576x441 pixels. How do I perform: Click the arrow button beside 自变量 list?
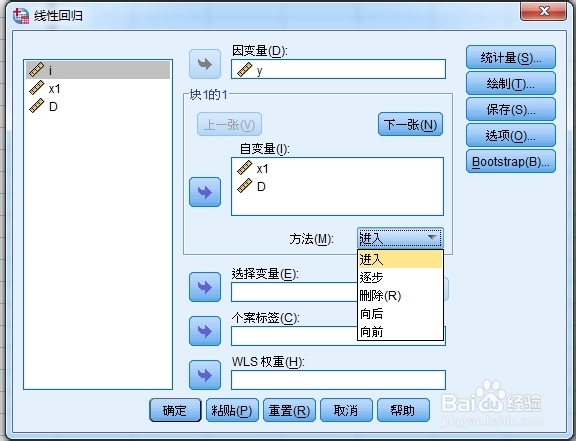(205, 192)
